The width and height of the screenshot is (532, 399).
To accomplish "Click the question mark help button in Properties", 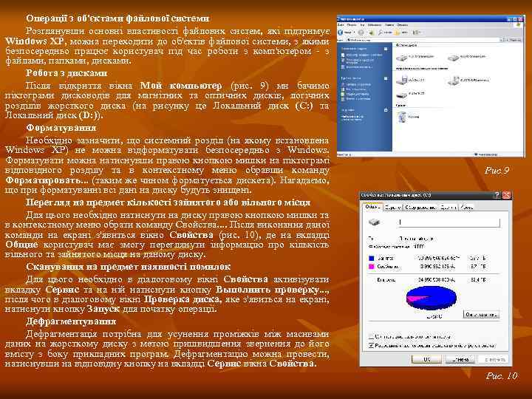I will tap(497, 195).
